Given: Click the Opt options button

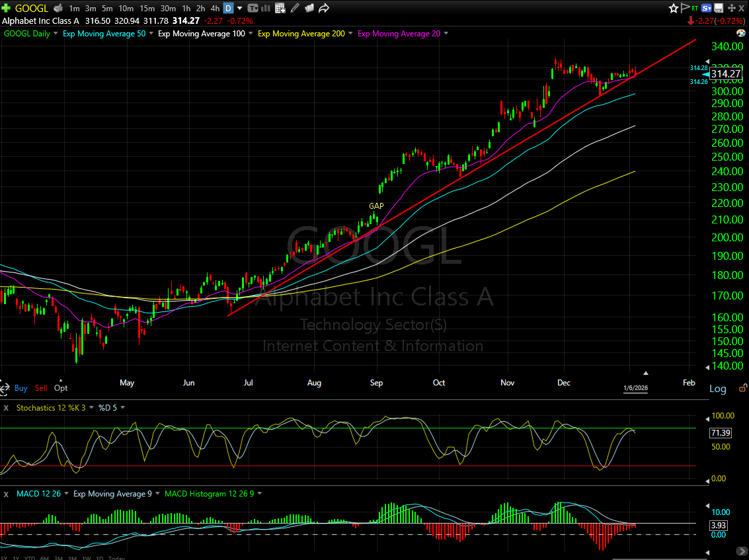Looking at the screenshot, I should (x=61, y=388).
